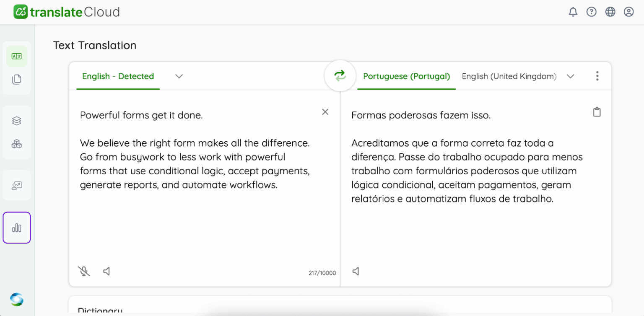The width and height of the screenshot is (644, 316).
Task: Listen to the Portuguese translation audio
Action: coord(356,271)
